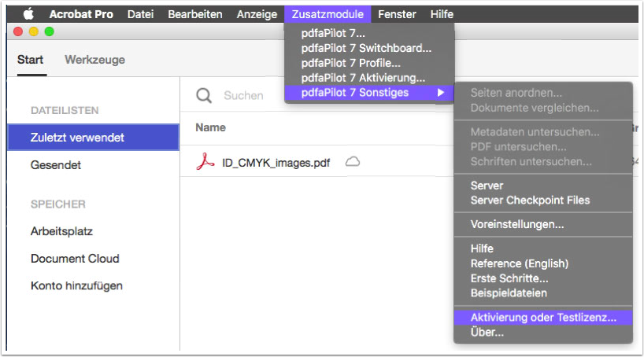Image resolution: width=644 pixels, height=357 pixels.
Task: Open the Acrobat Pro menu
Action: 81,14
